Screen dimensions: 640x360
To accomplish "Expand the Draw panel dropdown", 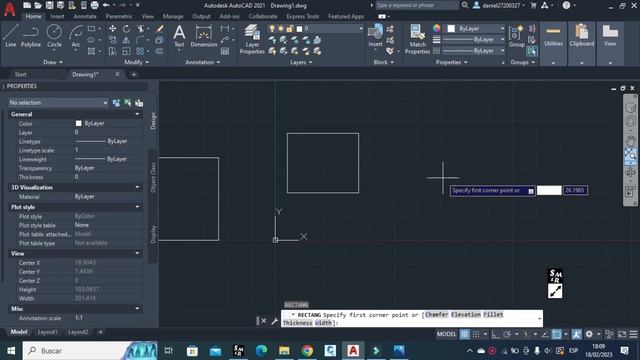I will [53, 62].
